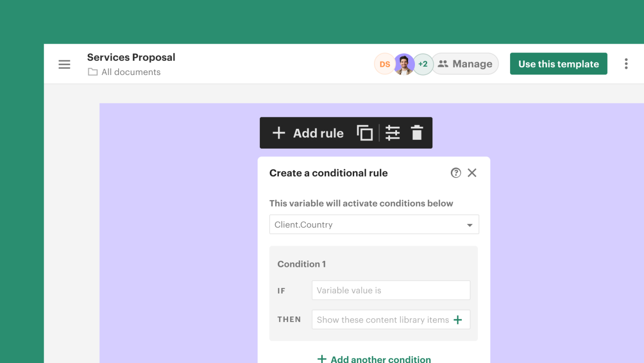Click the +2 collaborator avatar badge
The image size is (644, 363).
click(x=423, y=64)
